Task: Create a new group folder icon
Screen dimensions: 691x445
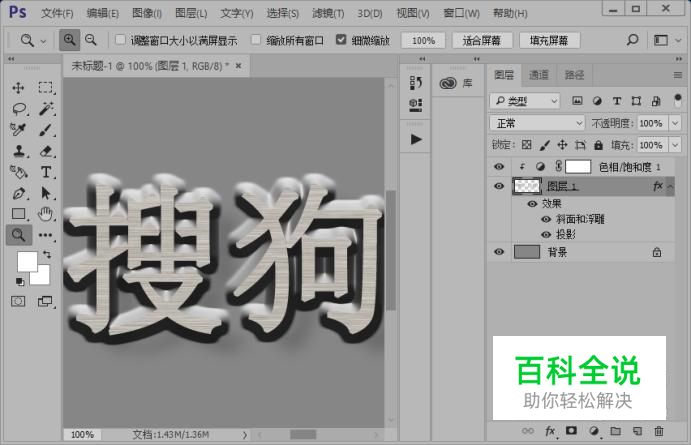Action: click(615, 431)
